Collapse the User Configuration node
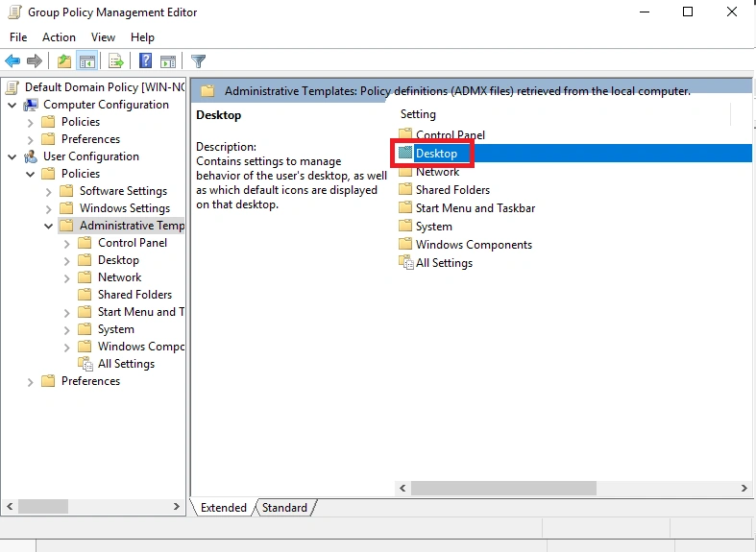This screenshot has width=756, height=552. pyautogui.click(x=12, y=157)
